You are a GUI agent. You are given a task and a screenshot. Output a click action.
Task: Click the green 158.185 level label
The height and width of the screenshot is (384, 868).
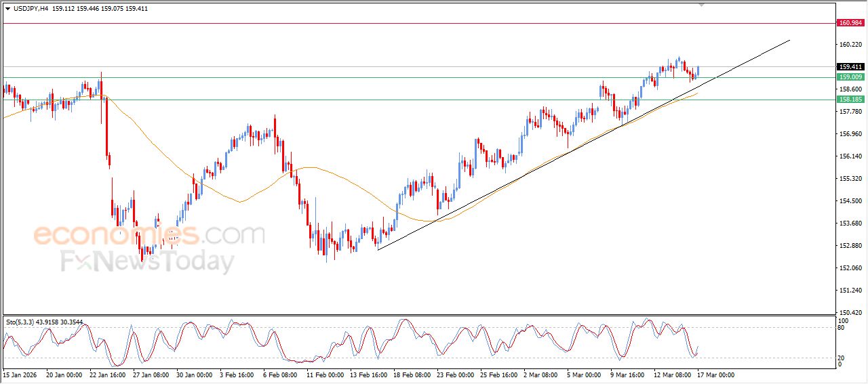point(850,100)
